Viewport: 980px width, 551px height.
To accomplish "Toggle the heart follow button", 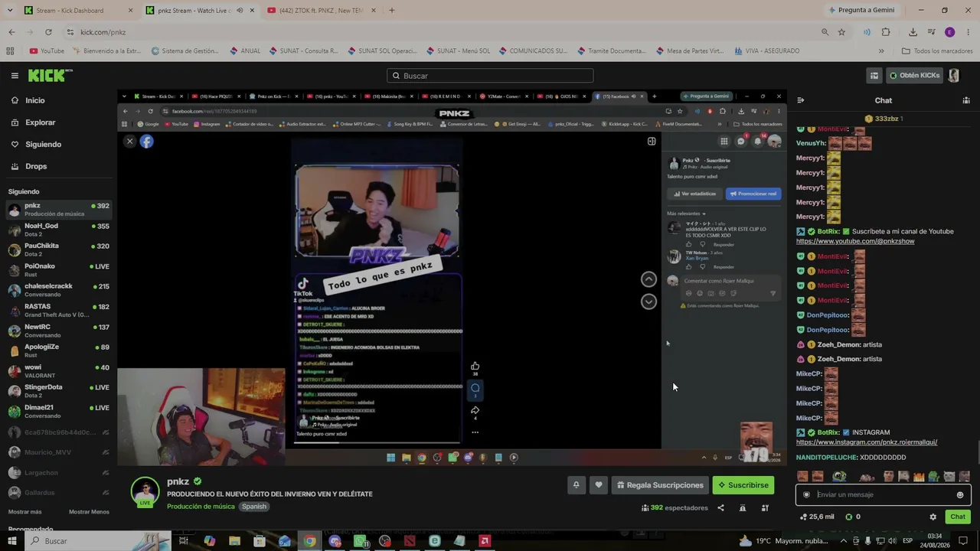I will coord(599,485).
